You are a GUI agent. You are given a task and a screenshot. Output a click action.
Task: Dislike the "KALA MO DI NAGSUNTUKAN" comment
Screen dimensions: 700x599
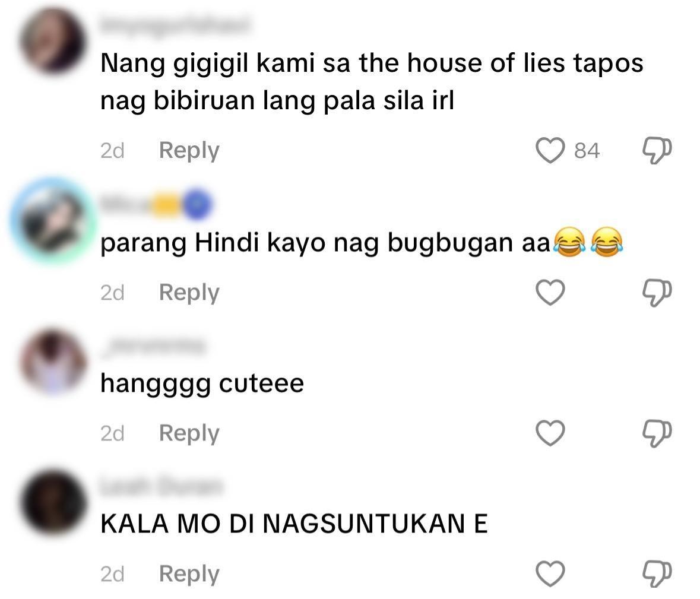(x=657, y=575)
